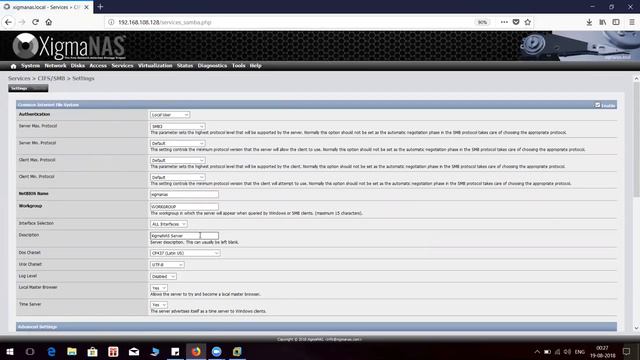Open File Explorer from the taskbar

tap(72, 351)
